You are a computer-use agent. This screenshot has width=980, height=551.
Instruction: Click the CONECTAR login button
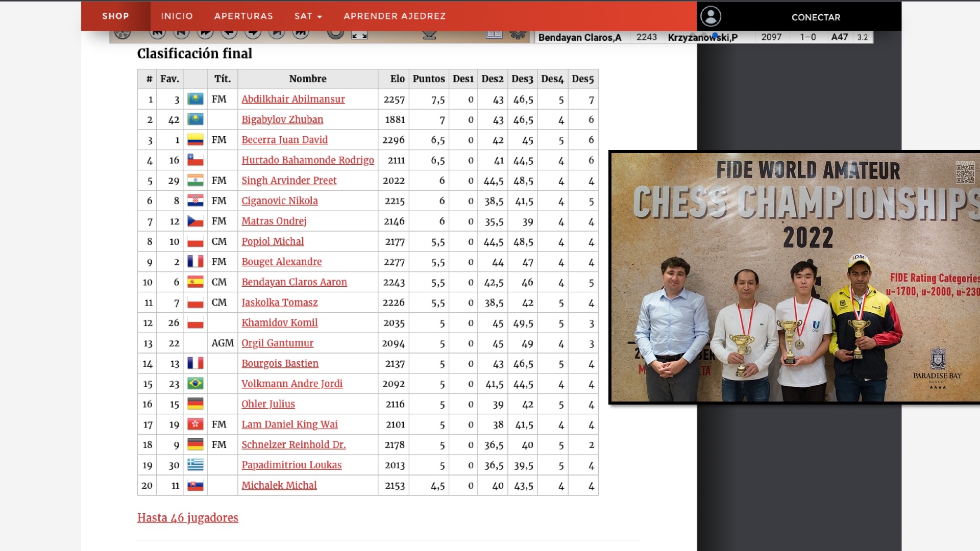(x=816, y=17)
